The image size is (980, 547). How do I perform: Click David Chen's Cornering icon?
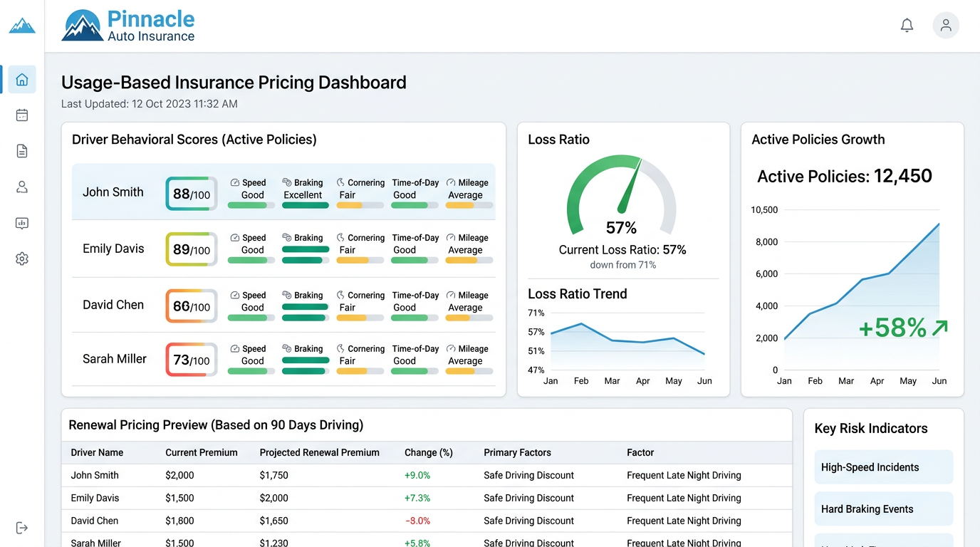coord(341,296)
